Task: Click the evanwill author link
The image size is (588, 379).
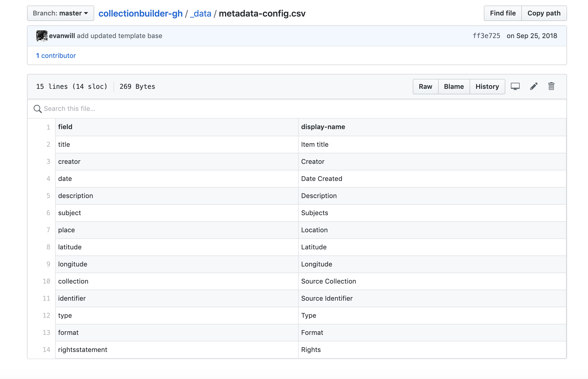Action: [x=62, y=36]
